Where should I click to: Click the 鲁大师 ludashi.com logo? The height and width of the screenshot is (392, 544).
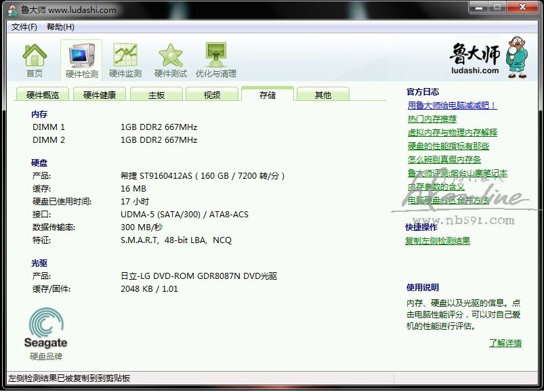click(488, 58)
